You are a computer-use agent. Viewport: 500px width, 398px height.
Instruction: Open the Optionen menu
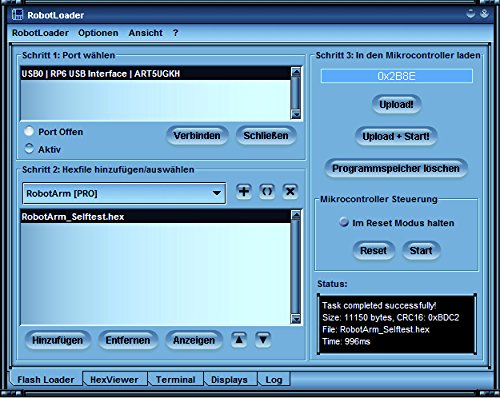[x=98, y=33]
